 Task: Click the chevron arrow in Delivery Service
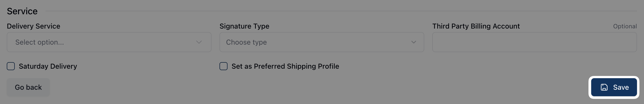point(199,42)
